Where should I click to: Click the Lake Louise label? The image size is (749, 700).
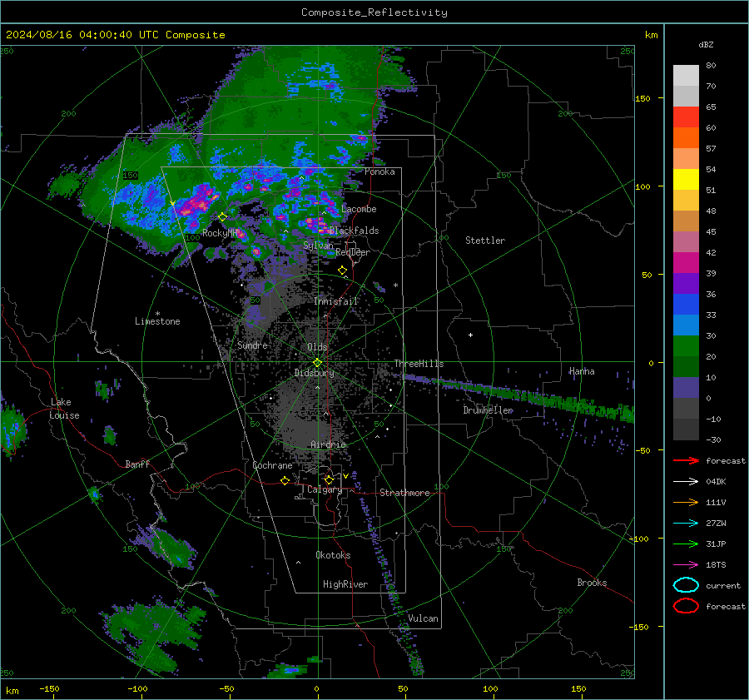(65, 409)
